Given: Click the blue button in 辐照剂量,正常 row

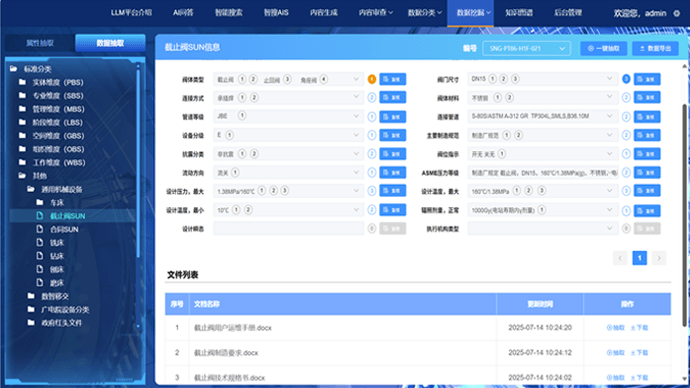Looking at the screenshot, I should [647, 210].
